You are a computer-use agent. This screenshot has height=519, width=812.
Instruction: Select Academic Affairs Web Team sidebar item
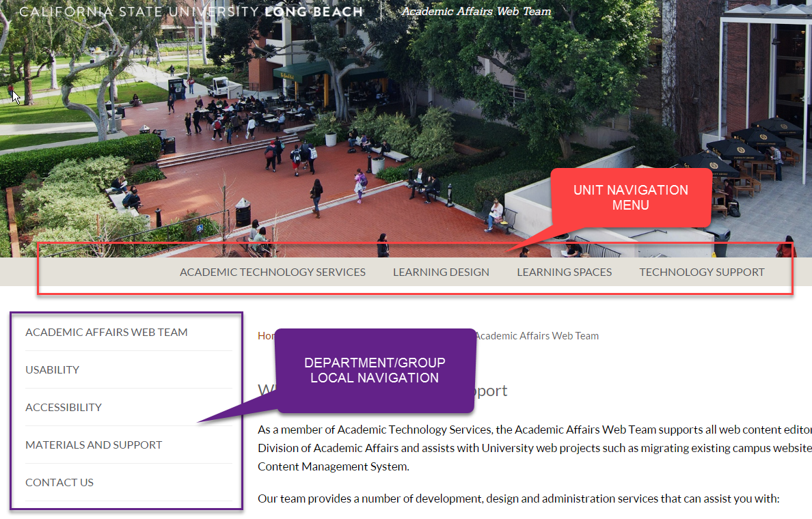tap(107, 332)
